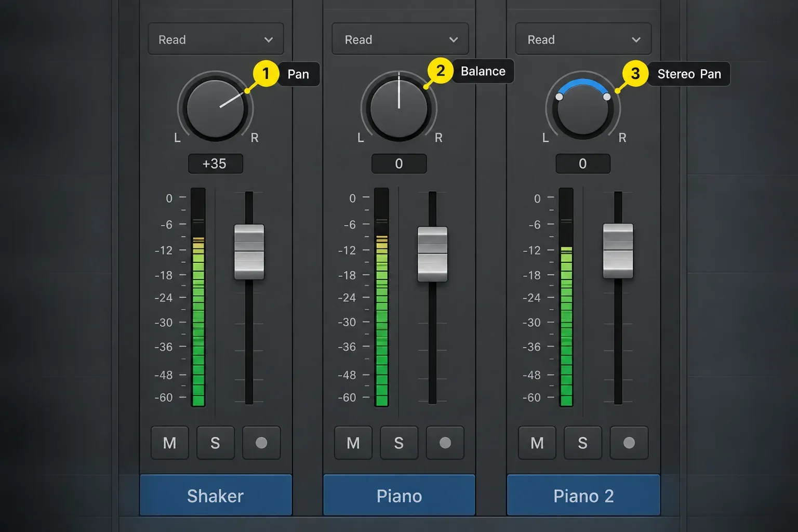798x532 pixels.
Task: Mute the Shaker channel
Action: pyautogui.click(x=170, y=443)
